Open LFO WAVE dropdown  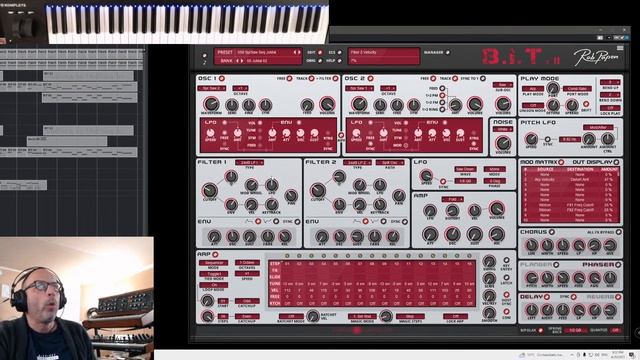pyautogui.click(x=465, y=169)
